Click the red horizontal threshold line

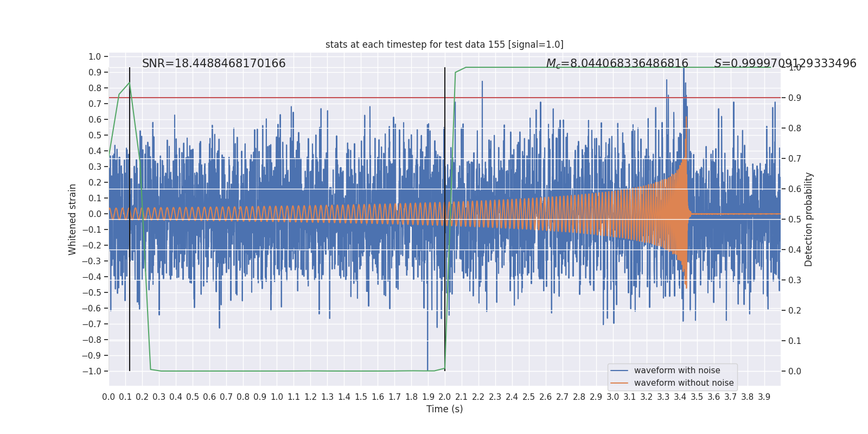[x=445, y=98]
